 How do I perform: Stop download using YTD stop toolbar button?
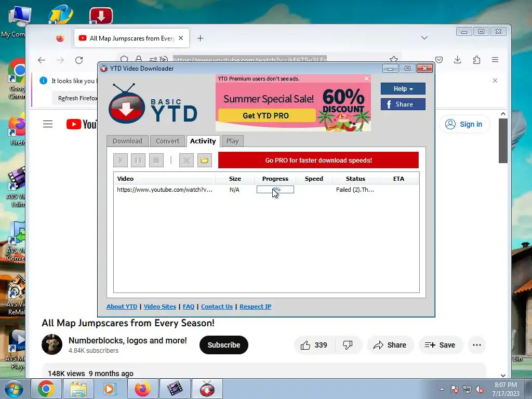[156, 160]
